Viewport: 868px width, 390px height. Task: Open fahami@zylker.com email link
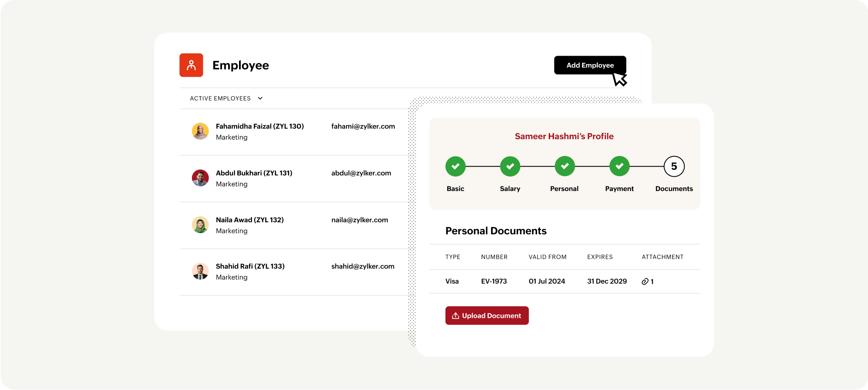(x=363, y=126)
